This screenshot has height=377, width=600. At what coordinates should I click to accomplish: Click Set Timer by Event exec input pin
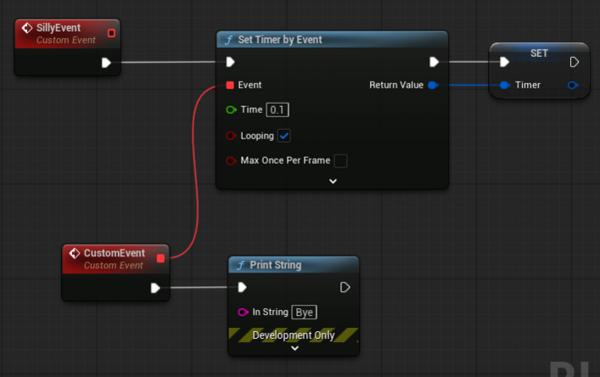tap(230, 62)
